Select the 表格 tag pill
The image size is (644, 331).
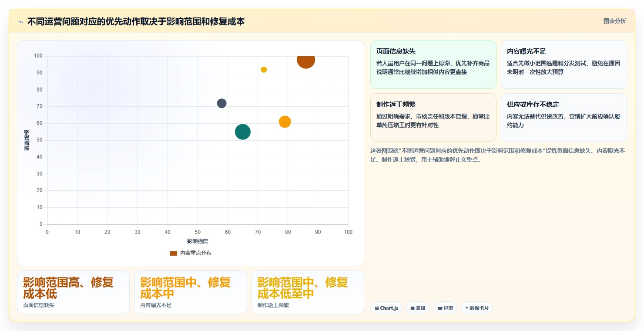(x=418, y=308)
